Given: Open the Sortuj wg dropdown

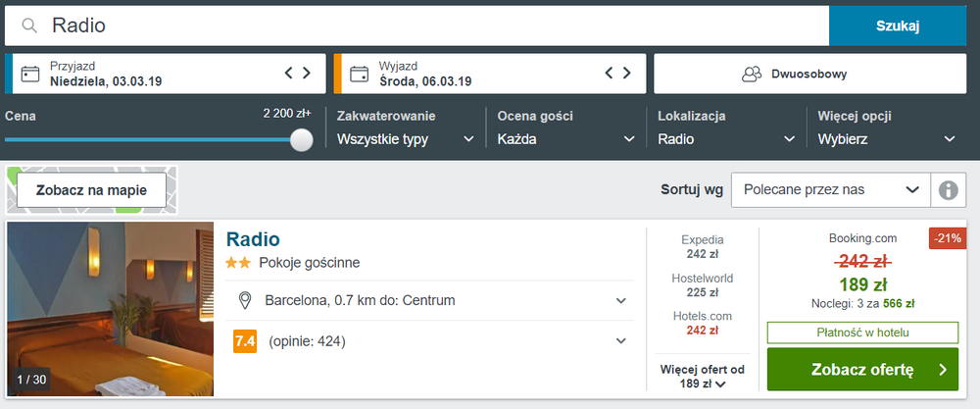Looking at the screenshot, I should tap(831, 189).
